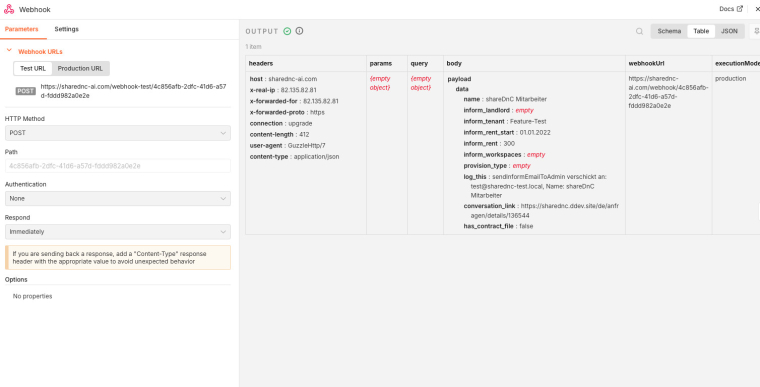Select the inform_workspaces empty row

click(504, 155)
